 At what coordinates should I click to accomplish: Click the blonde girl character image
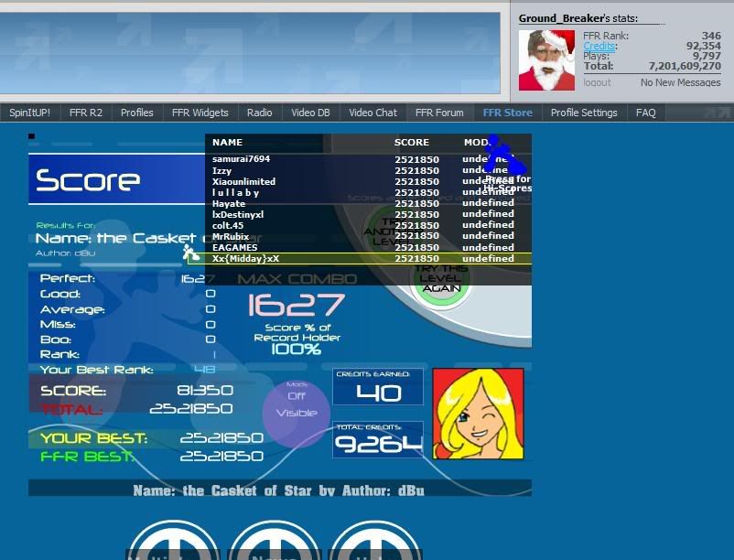coord(478,414)
